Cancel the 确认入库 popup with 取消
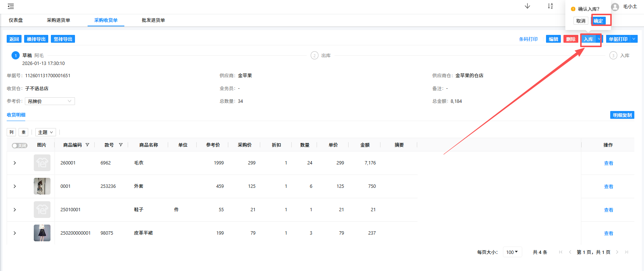644x271 pixels. coord(581,21)
